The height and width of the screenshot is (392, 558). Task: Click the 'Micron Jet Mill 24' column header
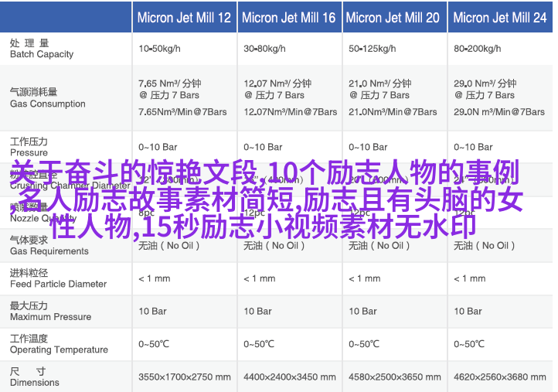499,18
